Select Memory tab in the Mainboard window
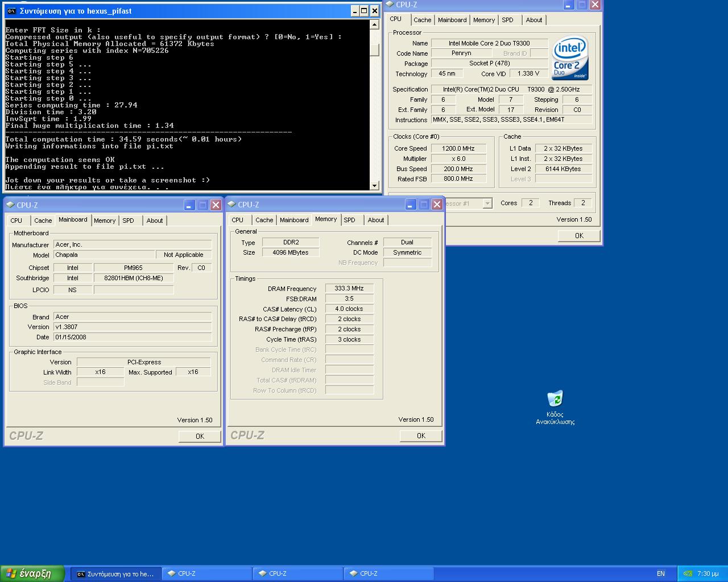The image size is (728, 582). (x=105, y=221)
